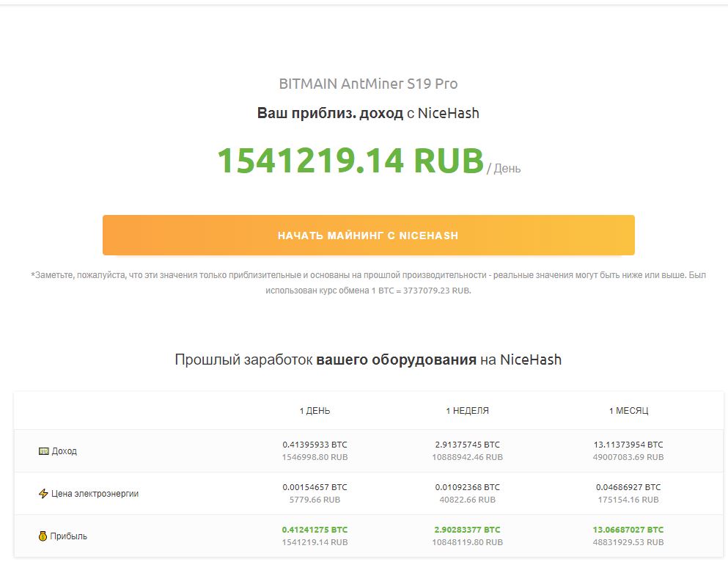Click the '49007083.69 RUB' monthly income value
Viewport: 728px width, 562px height.
[x=628, y=457]
